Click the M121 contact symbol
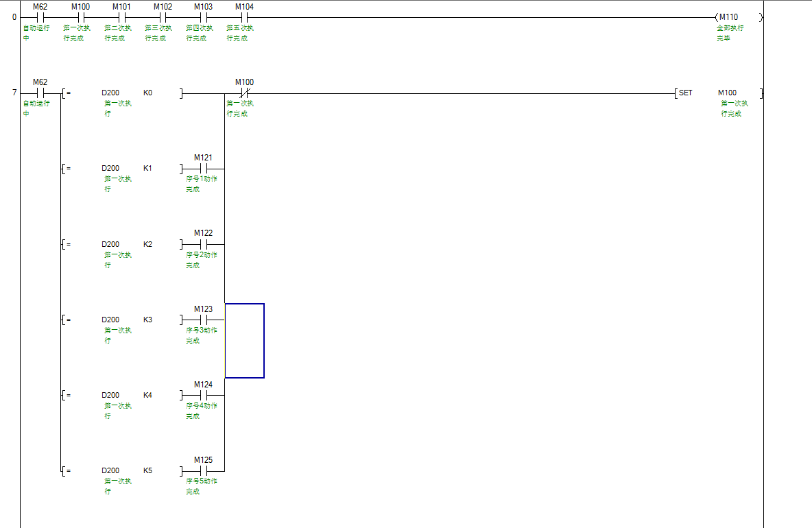The width and height of the screenshot is (812, 528). point(203,169)
